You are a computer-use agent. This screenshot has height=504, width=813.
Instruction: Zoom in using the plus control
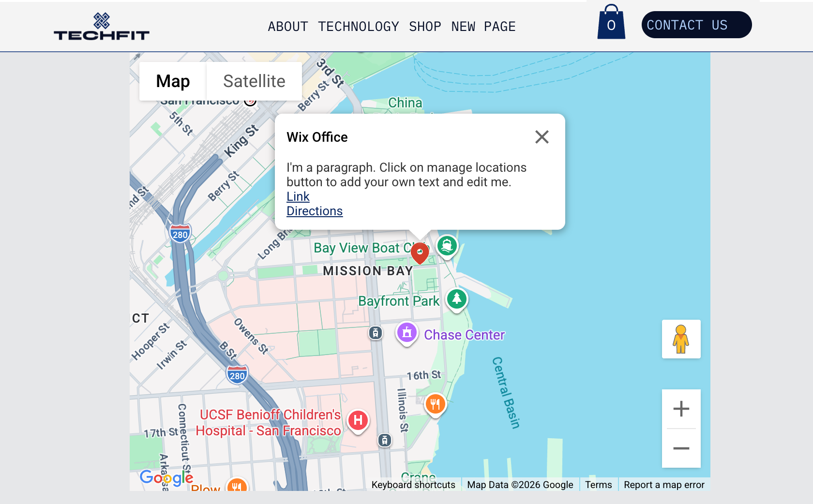click(681, 409)
